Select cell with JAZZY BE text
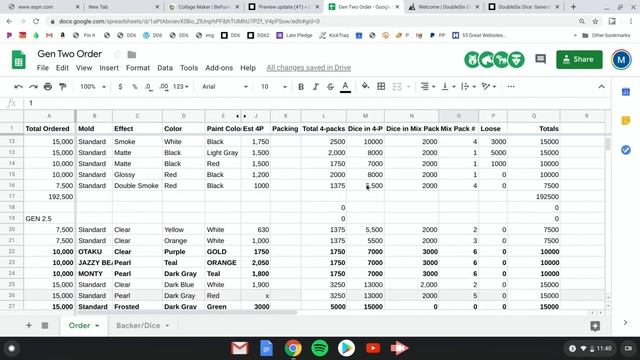The height and width of the screenshot is (360, 640). tap(94, 262)
